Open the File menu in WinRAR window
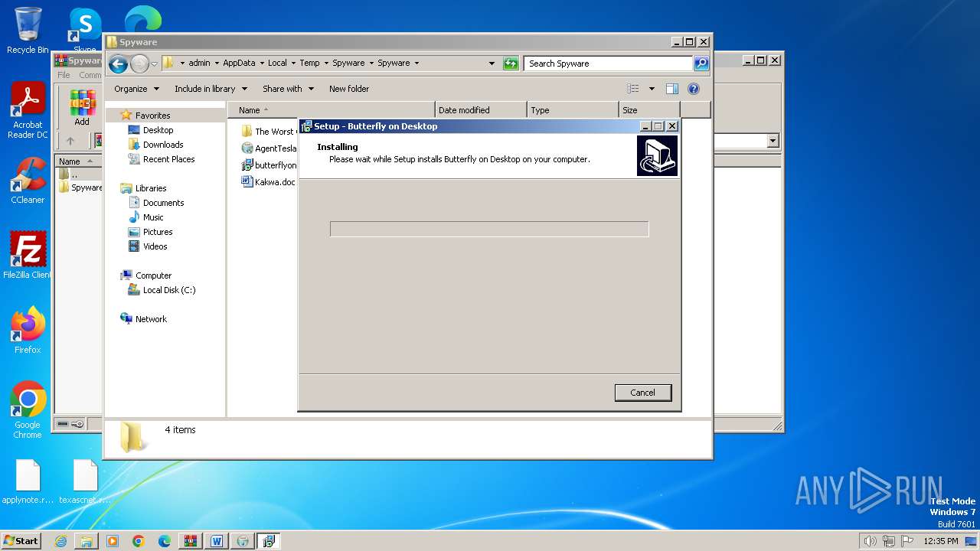 click(x=64, y=75)
